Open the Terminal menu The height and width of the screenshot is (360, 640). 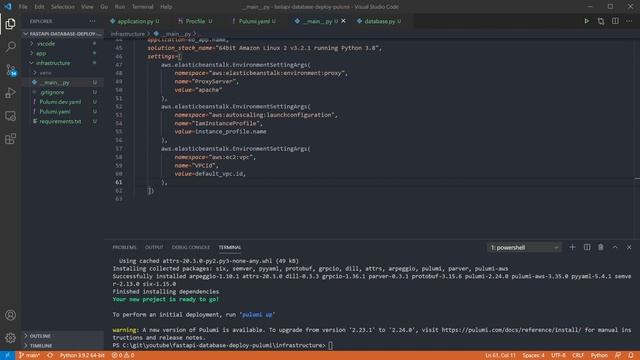(x=142, y=7)
